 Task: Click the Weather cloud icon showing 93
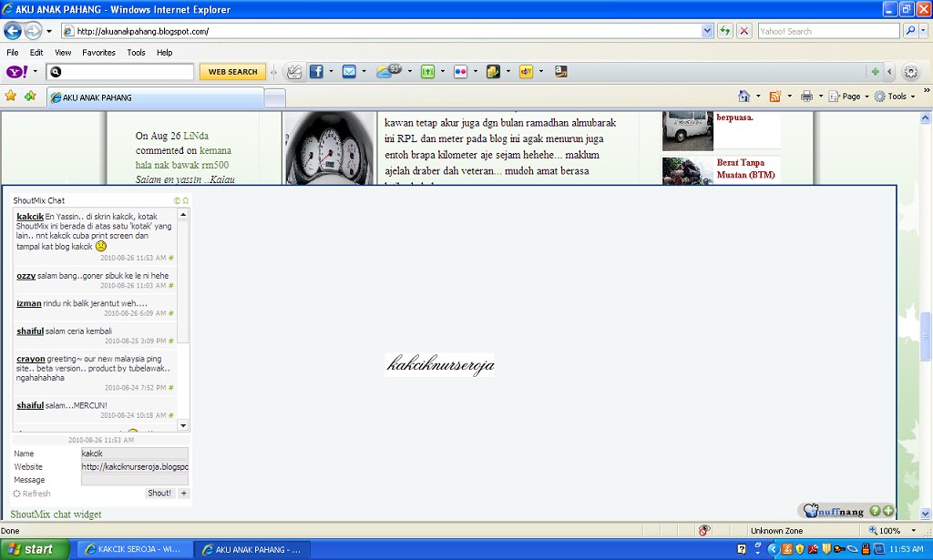point(389,71)
